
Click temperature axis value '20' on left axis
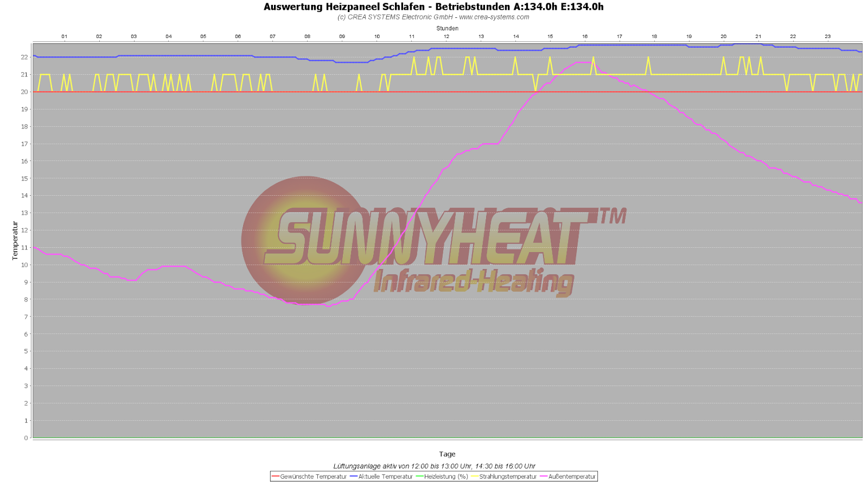coord(24,92)
